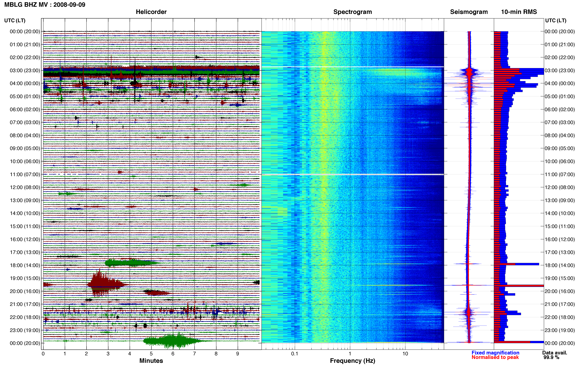588x368 pixels.
Task: Click the '1' frequency tick label
Action: 350,354
